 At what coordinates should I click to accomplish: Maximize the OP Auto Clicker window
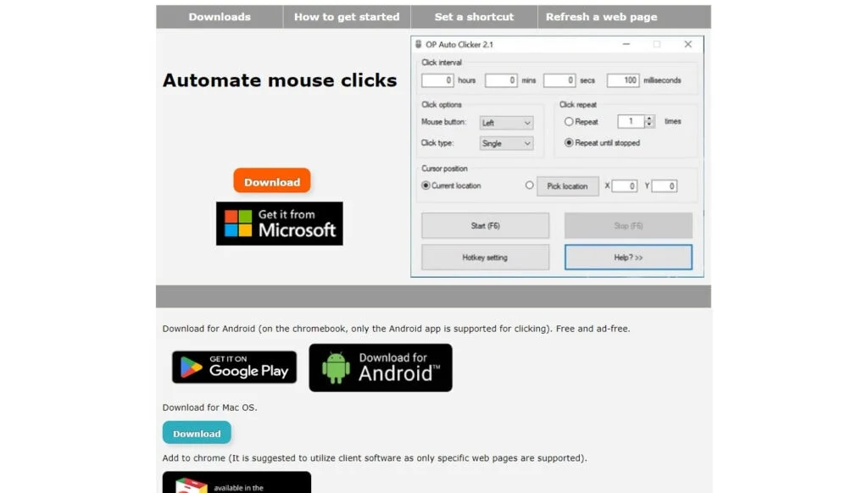pyautogui.click(x=657, y=44)
